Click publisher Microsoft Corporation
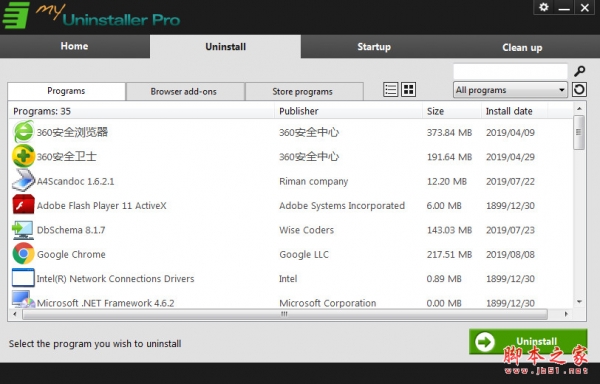Viewport: 600px width, 384px height. [x=328, y=303]
